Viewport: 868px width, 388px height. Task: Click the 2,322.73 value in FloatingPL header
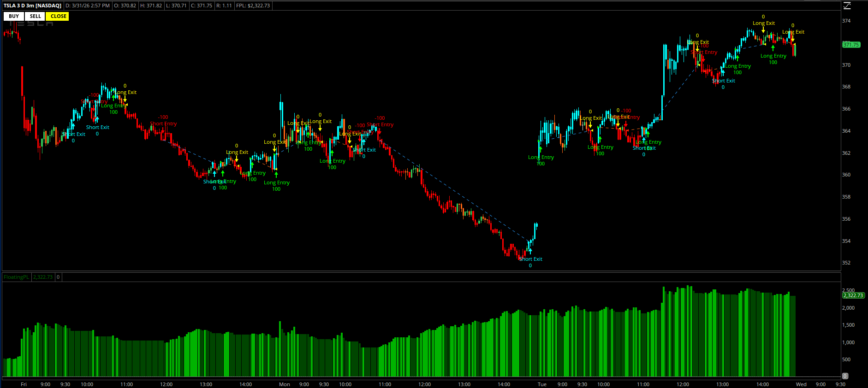pos(43,277)
